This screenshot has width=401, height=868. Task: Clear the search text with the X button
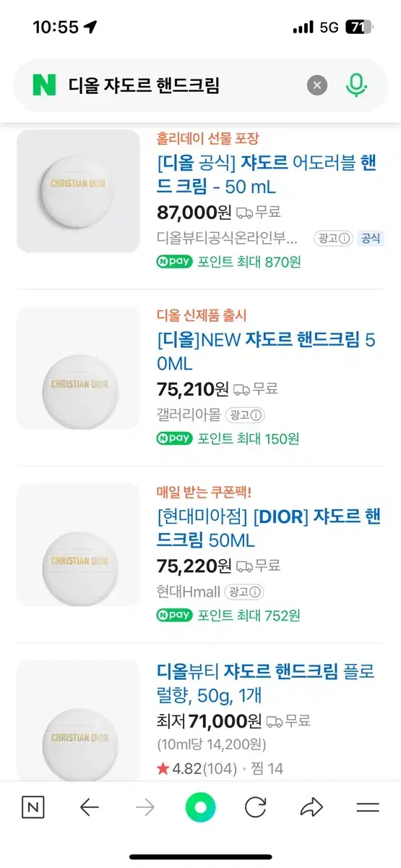click(316, 85)
